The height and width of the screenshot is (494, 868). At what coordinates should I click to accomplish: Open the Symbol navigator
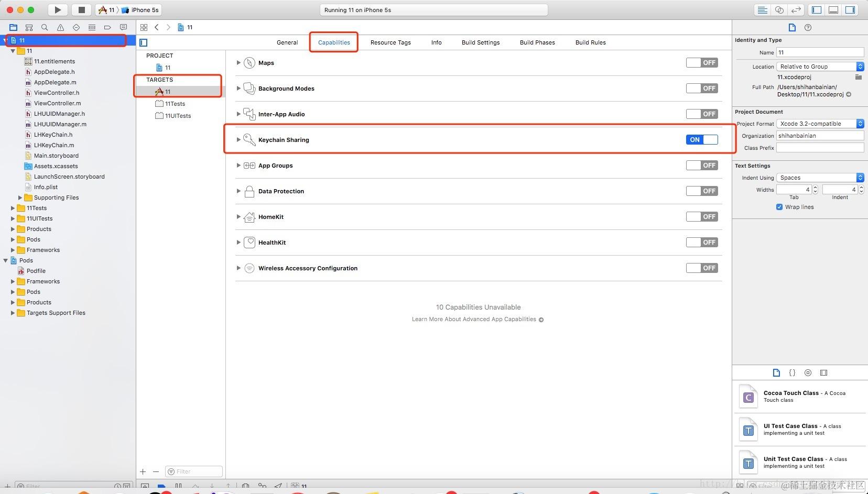click(x=29, y=27)
